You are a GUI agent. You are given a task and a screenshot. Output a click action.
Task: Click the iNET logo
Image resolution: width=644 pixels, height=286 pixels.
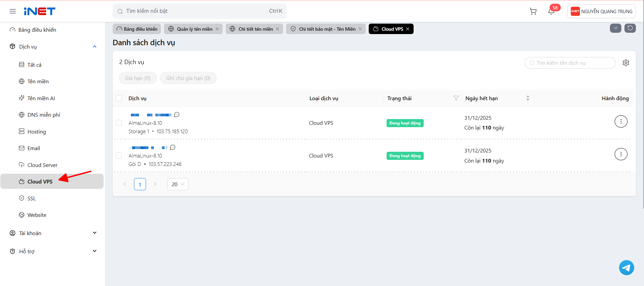point(39,11)
